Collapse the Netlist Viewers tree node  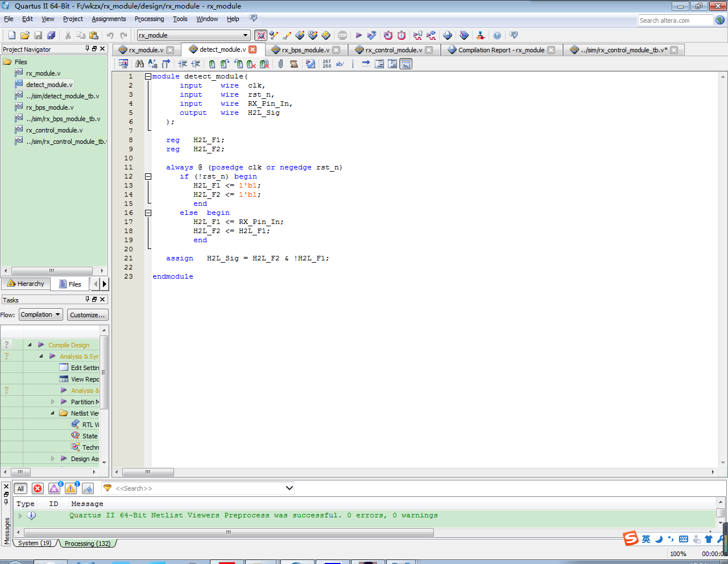coord(52,413)
